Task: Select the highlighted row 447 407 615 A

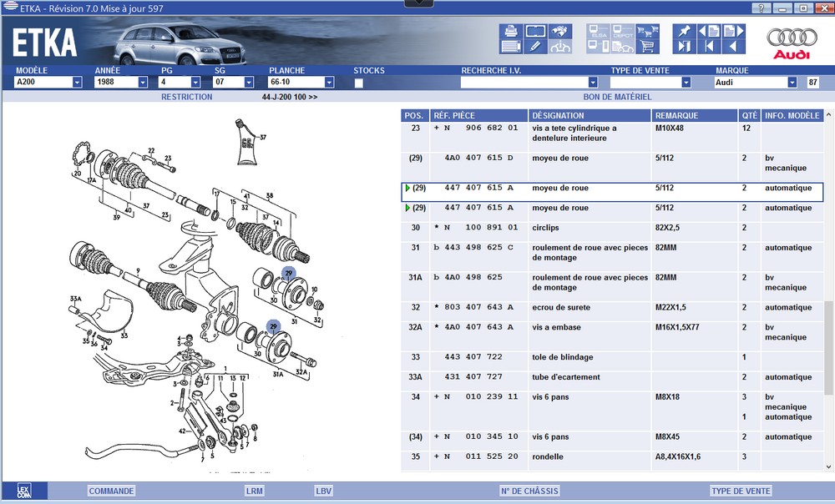Action: click(x=612, y=192)
